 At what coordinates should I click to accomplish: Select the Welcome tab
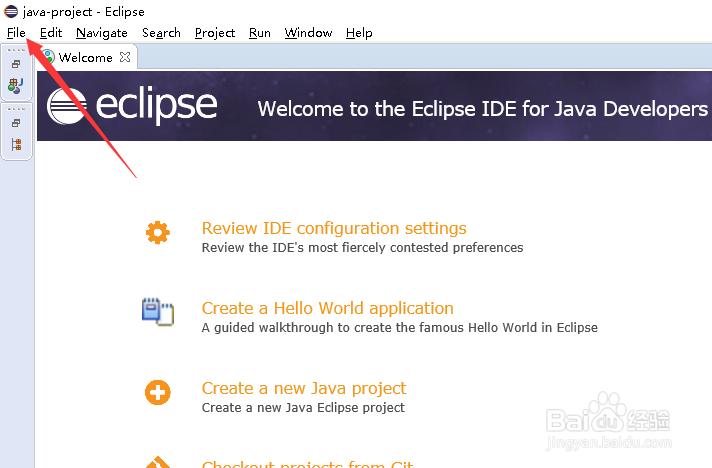pos(85,58)
